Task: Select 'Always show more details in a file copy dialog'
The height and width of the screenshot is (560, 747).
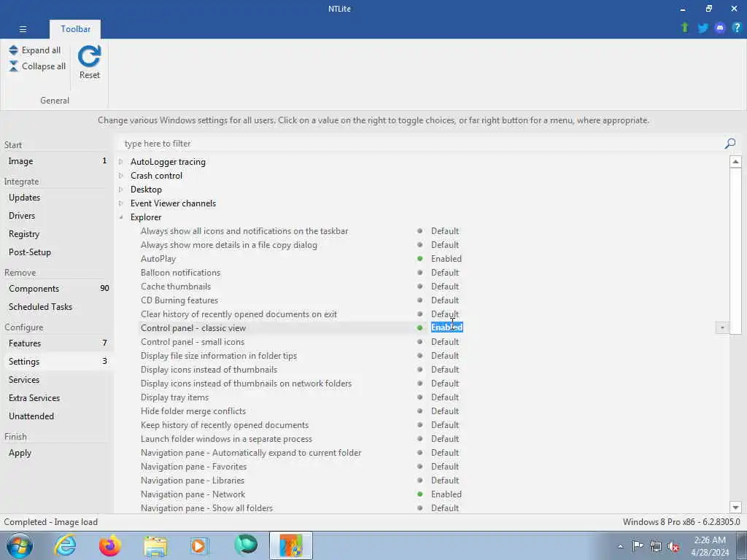Action: [x=228, y=245]
